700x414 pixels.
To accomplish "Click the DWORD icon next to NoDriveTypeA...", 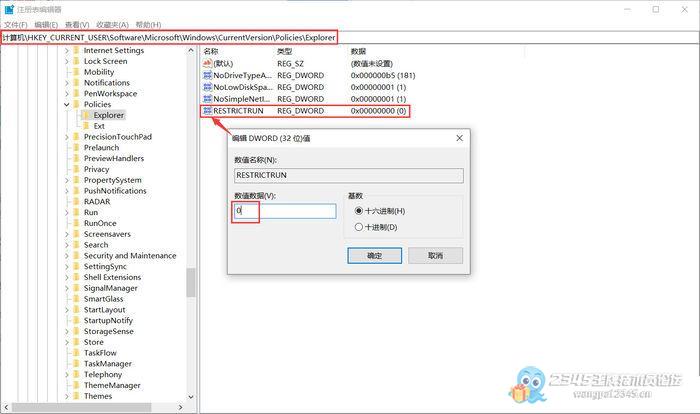I will 207,75.
